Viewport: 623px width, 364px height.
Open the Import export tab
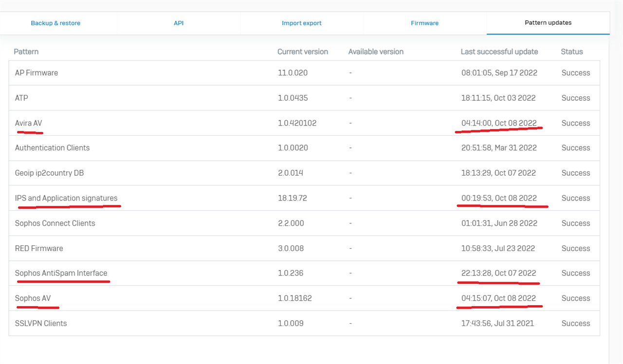click(x=302, y=23)
